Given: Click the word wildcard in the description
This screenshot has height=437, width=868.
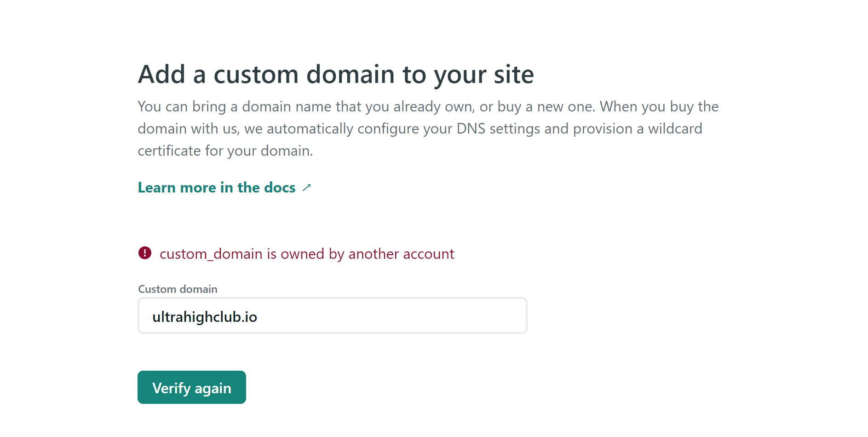Looking at the screenshot, I should (675, 128).
